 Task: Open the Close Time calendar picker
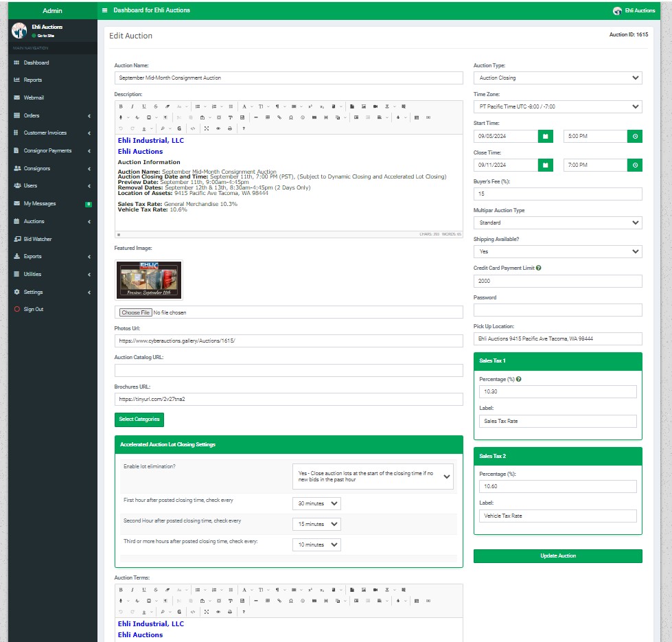[545, 165]
